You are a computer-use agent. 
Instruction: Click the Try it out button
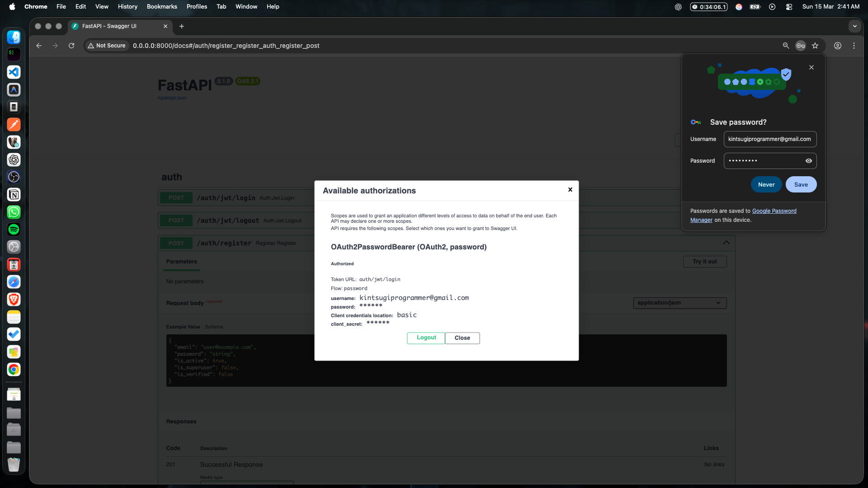[x=705, y=262]
